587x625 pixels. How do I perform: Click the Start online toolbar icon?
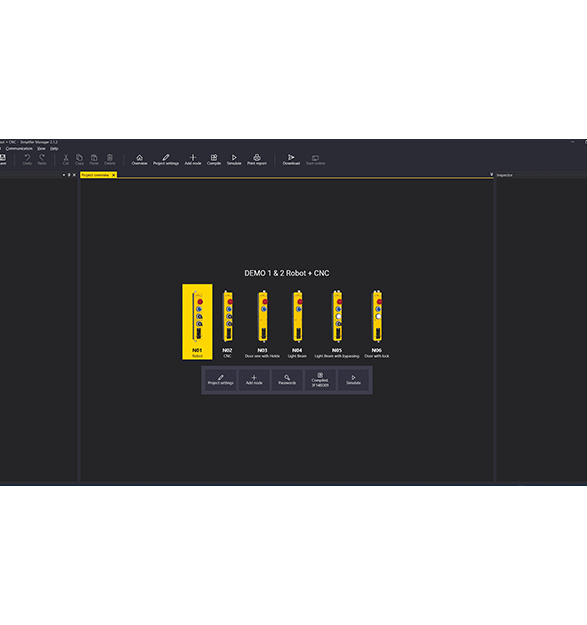click(x=315, y=159)
